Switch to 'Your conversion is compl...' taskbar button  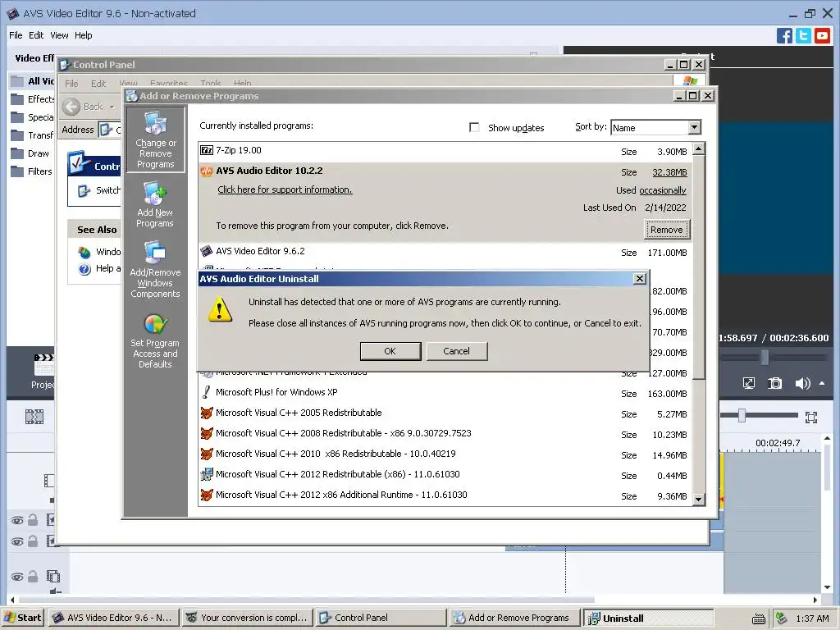click(247, 618)
